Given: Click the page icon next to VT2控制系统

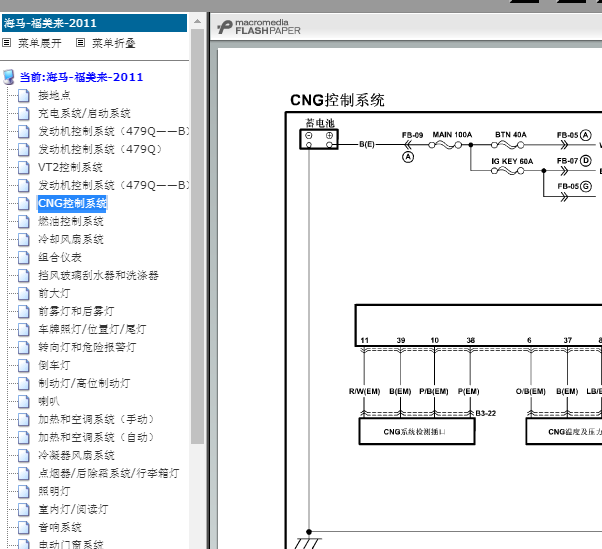Looking at the screenshot, I should tap(23, 167).
